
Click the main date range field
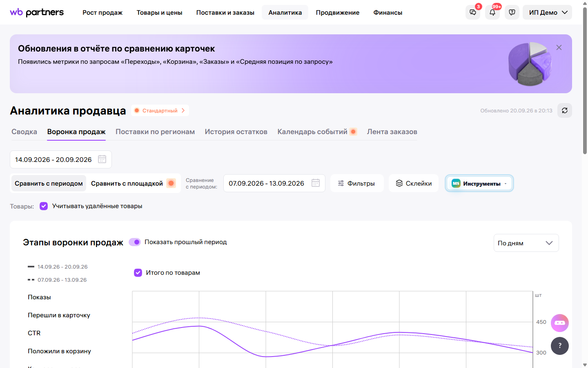[61, 159]
